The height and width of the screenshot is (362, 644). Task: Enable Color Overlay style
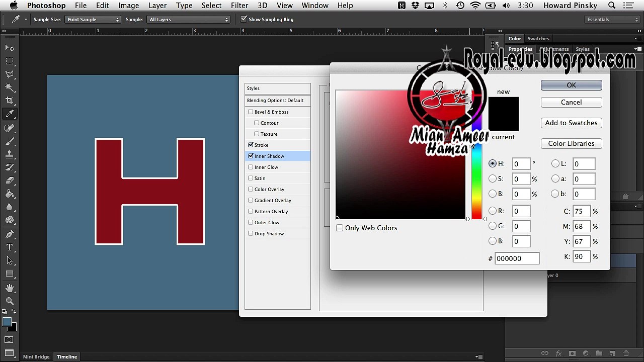pos(251,189)
